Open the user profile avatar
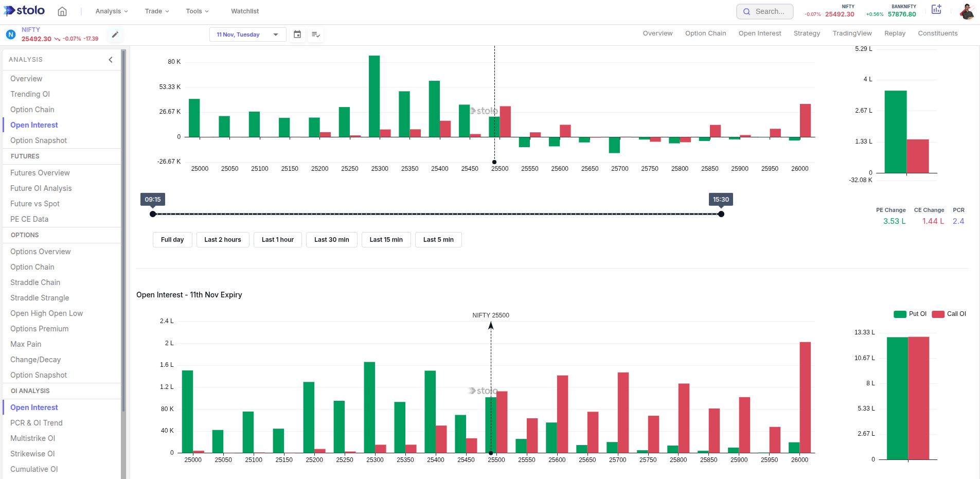980x479 pixels. [x=967, y=11]
